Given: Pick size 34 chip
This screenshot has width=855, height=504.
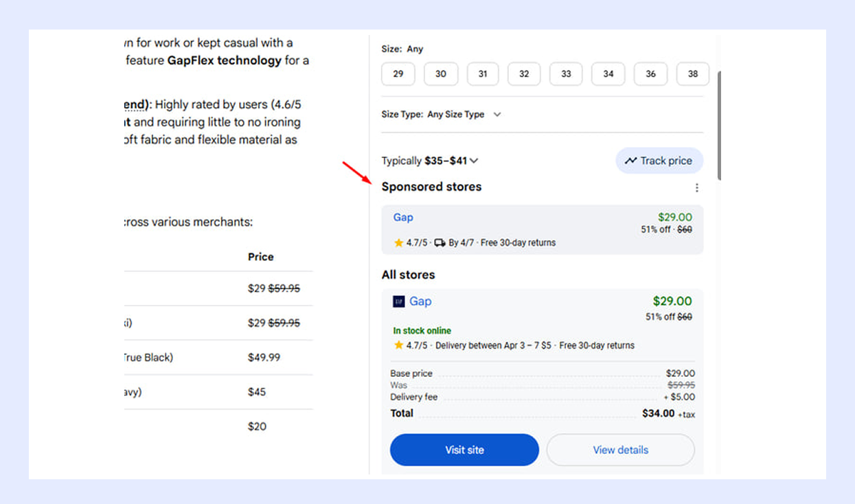Looking at the screenshot, I should 608,74.
